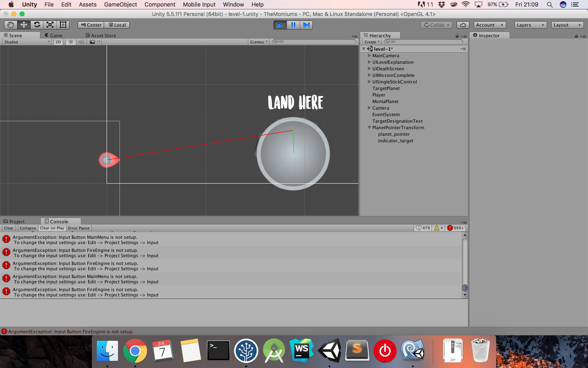This screenshot has height=368, width=588.
Task: Open Spotlight search in the menu bar
Action: point(550,4)
